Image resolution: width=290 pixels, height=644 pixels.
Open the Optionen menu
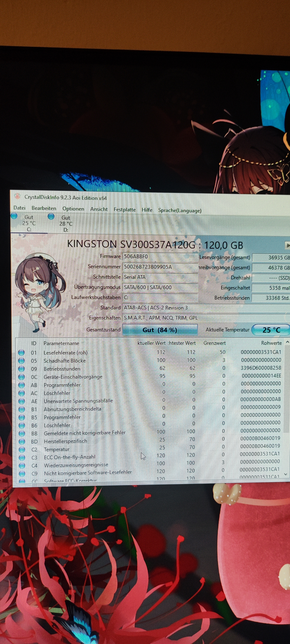click(73, 209)
